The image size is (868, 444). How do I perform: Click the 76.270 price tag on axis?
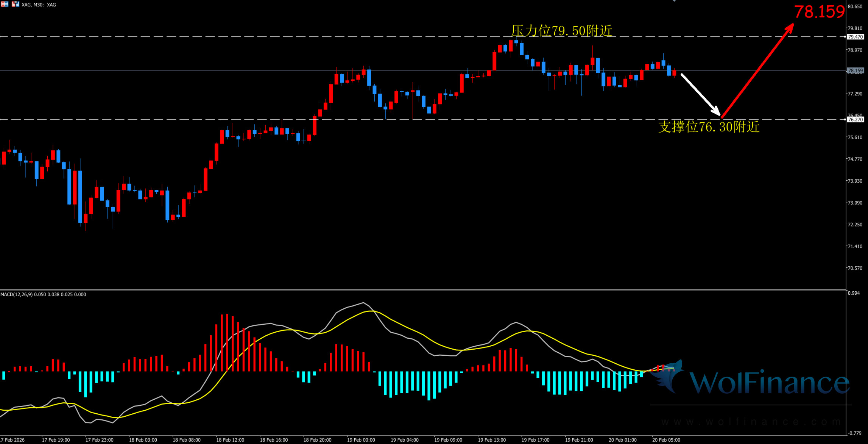pyautogui.click(x=855, y=120)
